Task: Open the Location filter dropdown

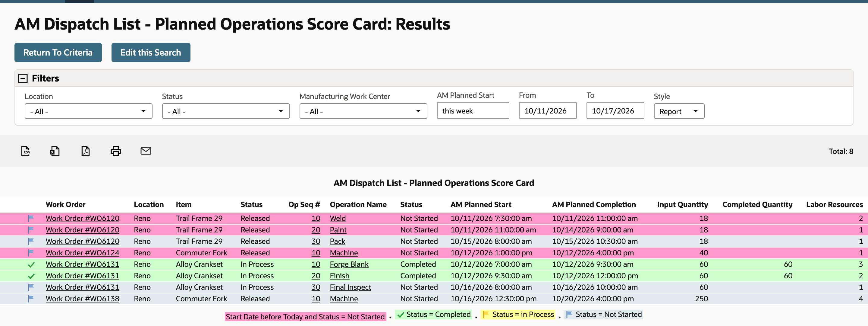Action: [x=88, y=111]
